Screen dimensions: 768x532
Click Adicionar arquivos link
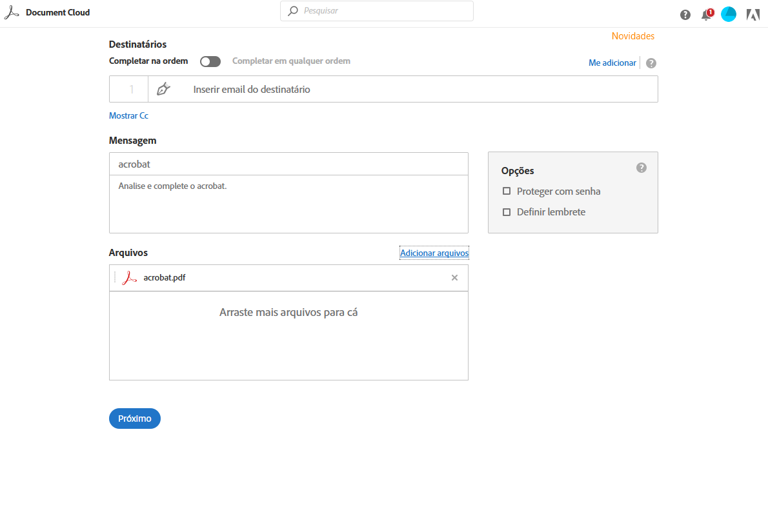coord(434,253)
